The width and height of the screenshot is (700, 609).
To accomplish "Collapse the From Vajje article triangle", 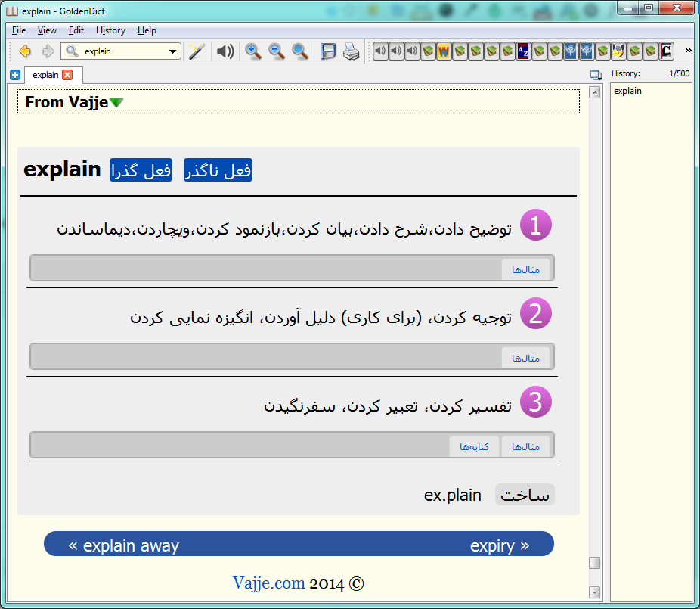I will pos(116,103).
